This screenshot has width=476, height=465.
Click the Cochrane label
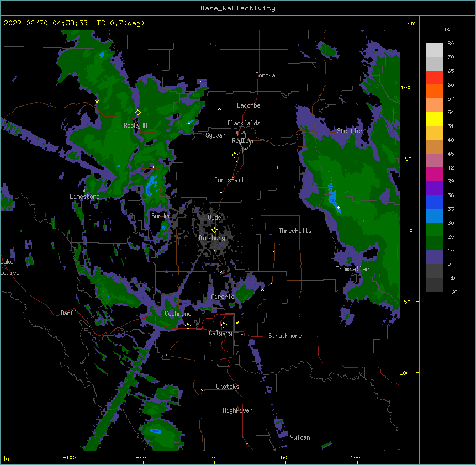click(178, 314)
